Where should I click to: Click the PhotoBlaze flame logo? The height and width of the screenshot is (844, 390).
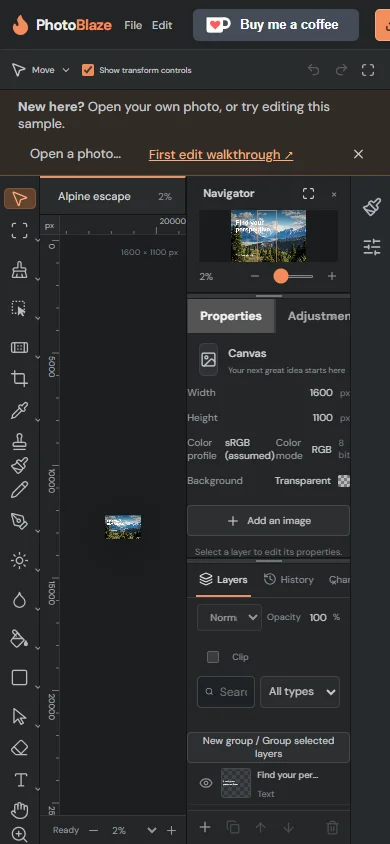coord(20,25)
